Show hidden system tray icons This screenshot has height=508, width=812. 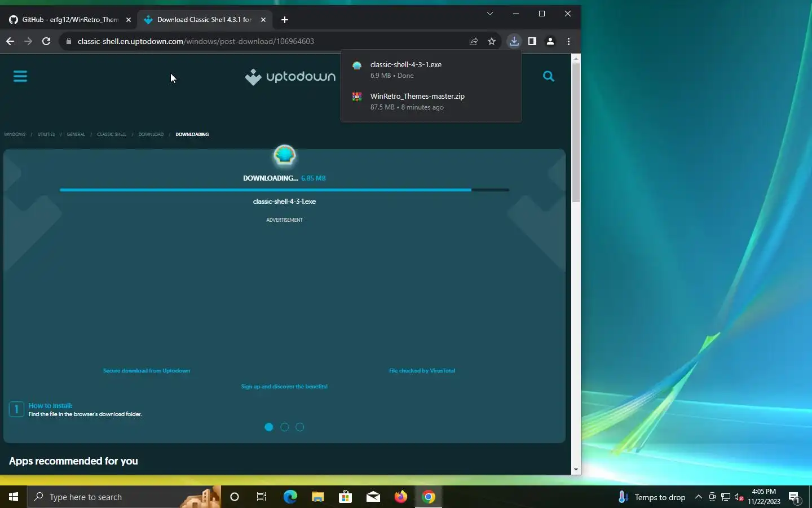[x=698, y=497]
